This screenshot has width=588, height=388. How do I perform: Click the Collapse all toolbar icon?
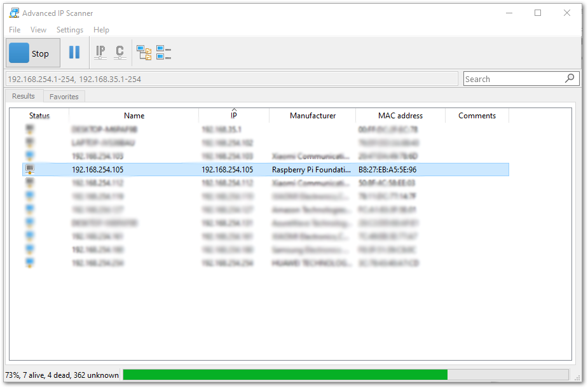[163, 53]
